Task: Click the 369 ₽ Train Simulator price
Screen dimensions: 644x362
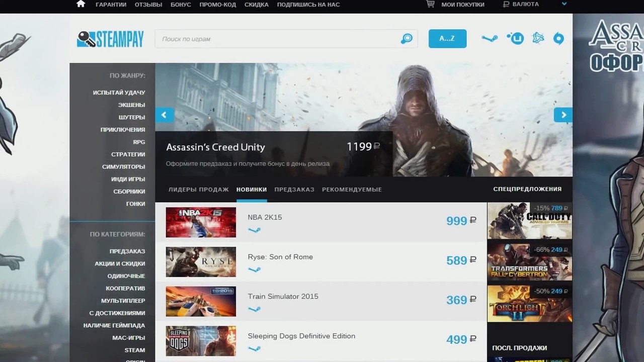Action: click(x=461, y=300)
